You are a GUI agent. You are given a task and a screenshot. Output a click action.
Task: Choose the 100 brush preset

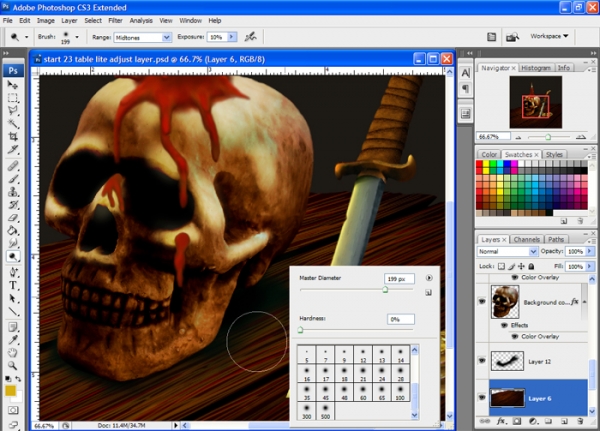click(400, 392)
